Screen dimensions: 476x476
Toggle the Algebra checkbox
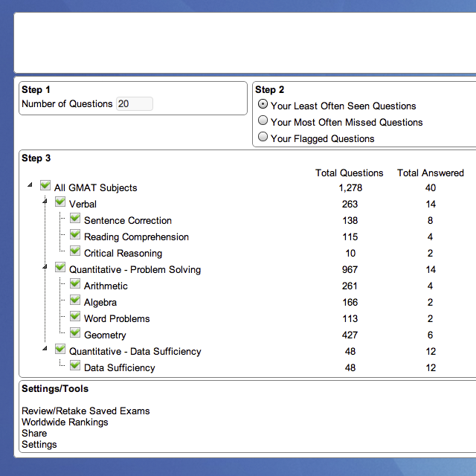point(75,300)
